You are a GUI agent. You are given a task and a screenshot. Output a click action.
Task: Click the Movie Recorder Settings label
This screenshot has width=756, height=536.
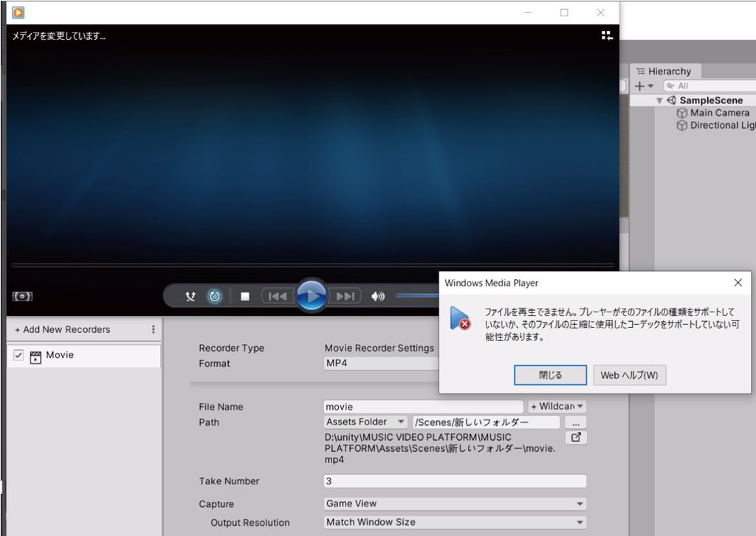(379, 348)
